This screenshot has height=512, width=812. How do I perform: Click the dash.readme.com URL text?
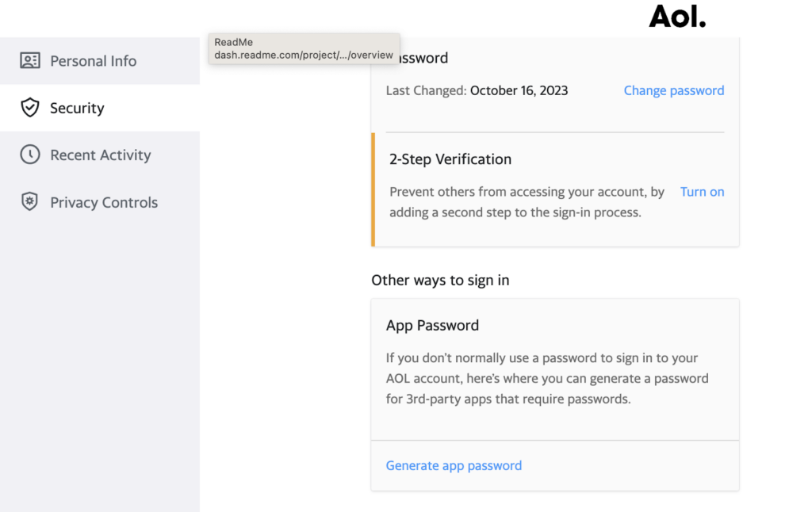pyautogui.click(x=304, y=55)
